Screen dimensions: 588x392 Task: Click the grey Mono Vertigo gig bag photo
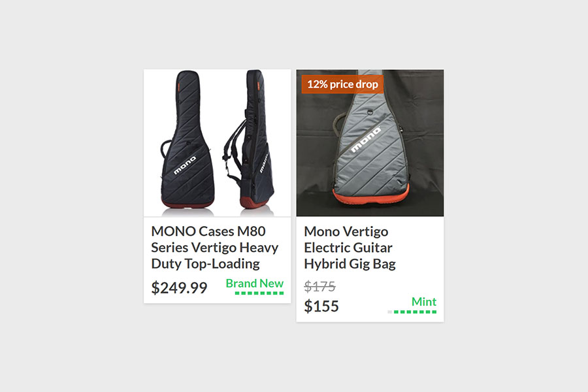pos(370,143)
